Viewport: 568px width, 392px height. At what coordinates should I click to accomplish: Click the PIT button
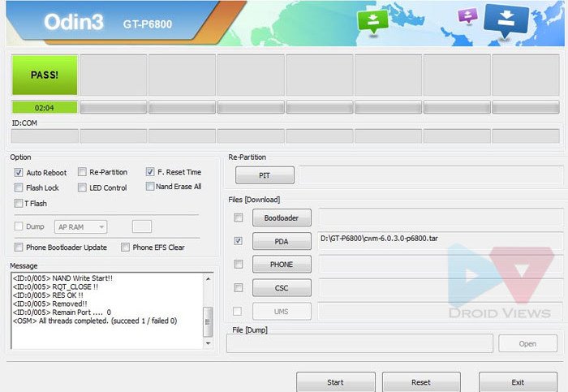(x=265, y=175)
